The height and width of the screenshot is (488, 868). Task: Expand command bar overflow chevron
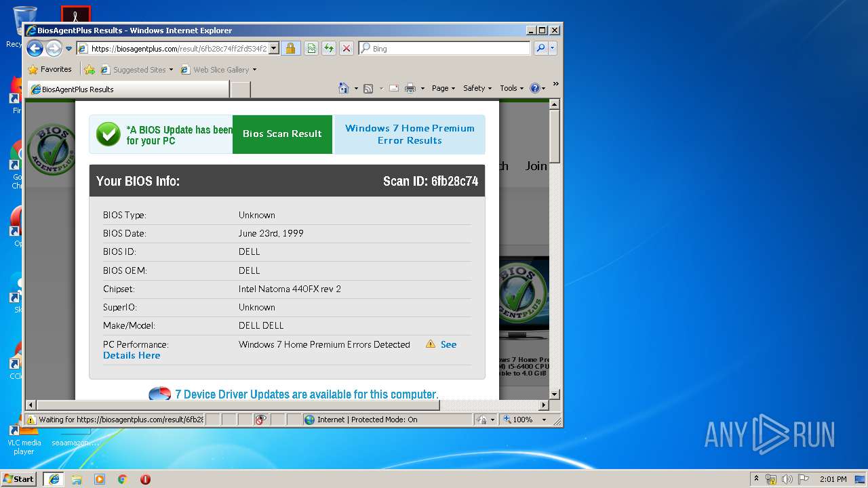[555, 84]
